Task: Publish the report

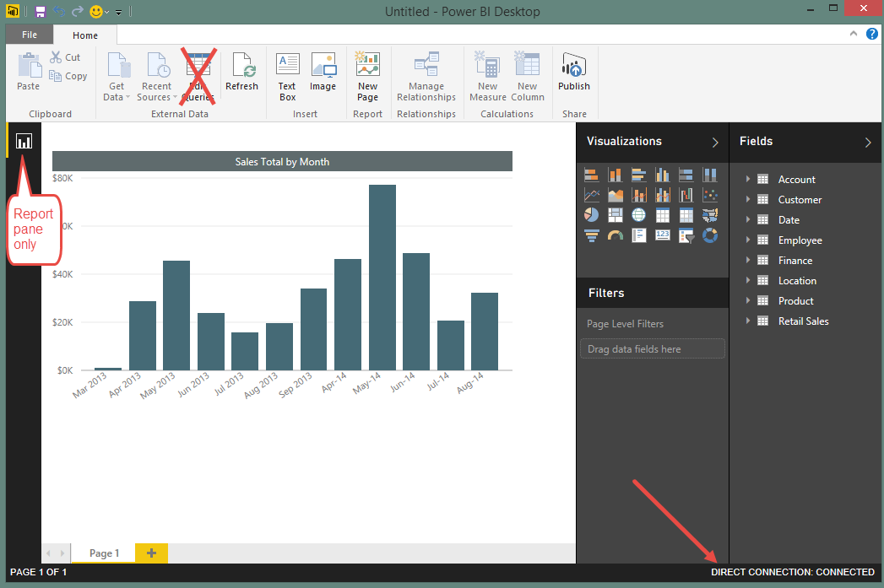Action: click(574, 71)
